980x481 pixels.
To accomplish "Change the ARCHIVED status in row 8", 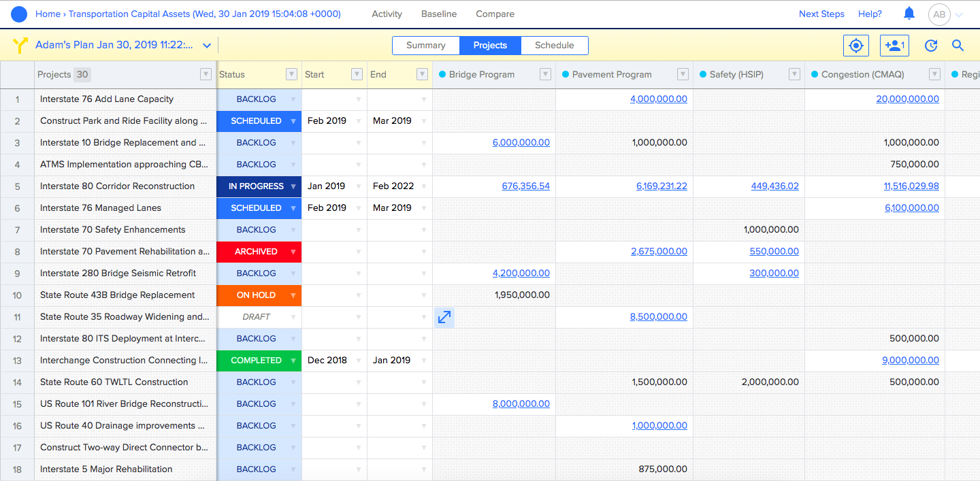I will [259, 252].
